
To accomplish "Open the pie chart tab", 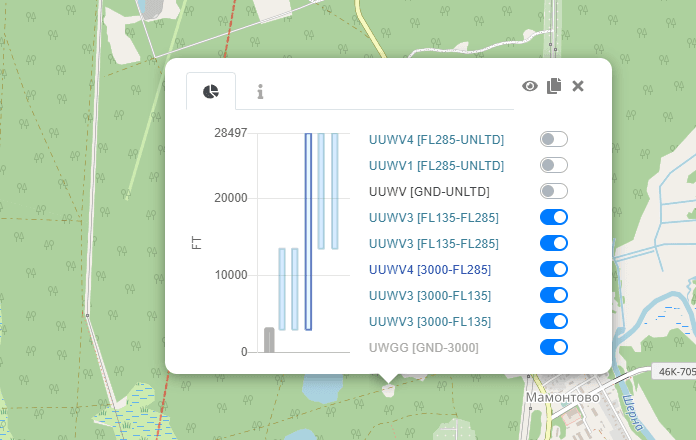I will click(211, 91).
